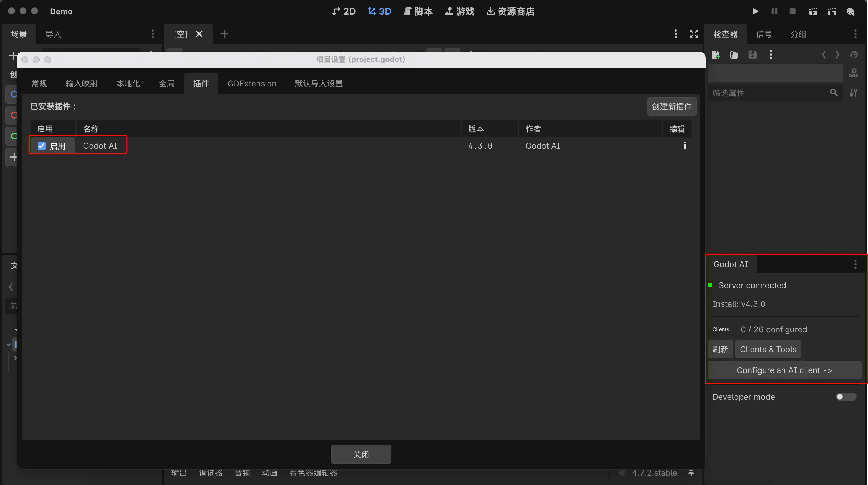
Task: Click the 创建新插件 button
Action: point(672,106)
